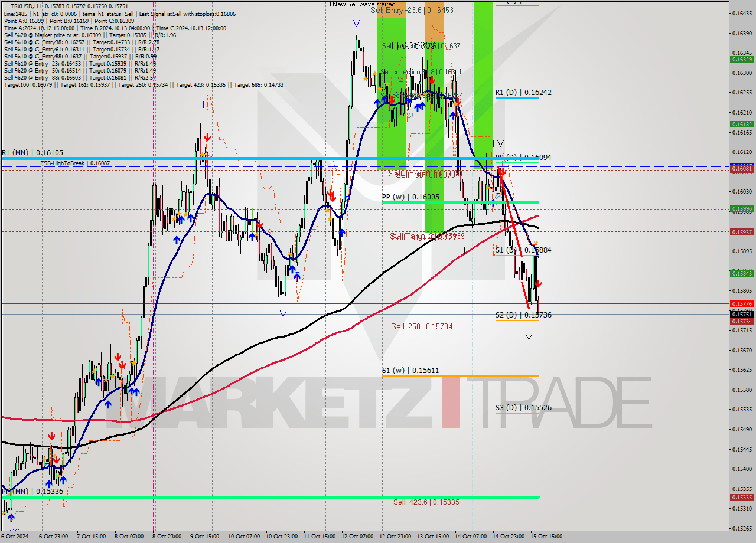Image resolution: width=756 pixels, height=543 pixels.
Task: Click the green 0.15843 price tag
Action: tap(742, 273)
